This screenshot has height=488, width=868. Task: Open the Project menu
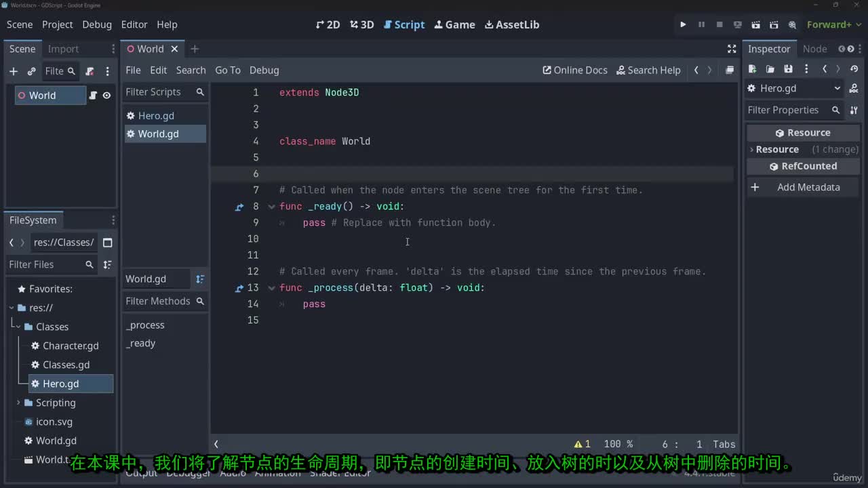[57, 24]
